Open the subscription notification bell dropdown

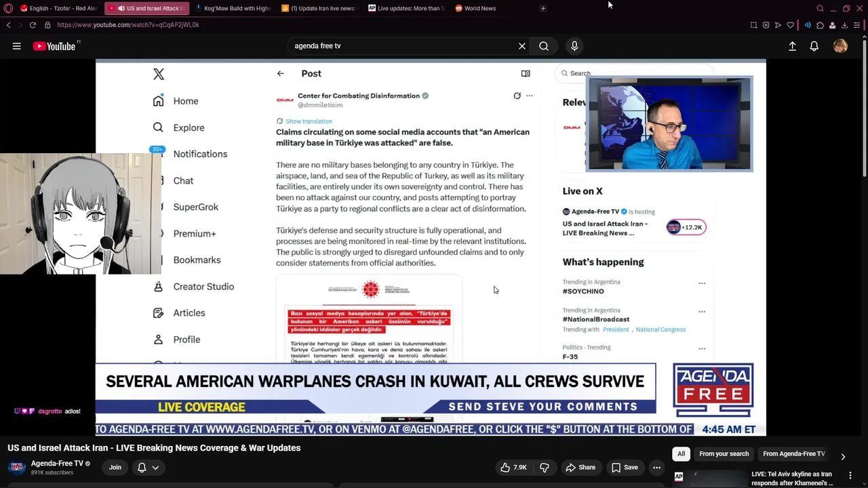click(149, 467)
